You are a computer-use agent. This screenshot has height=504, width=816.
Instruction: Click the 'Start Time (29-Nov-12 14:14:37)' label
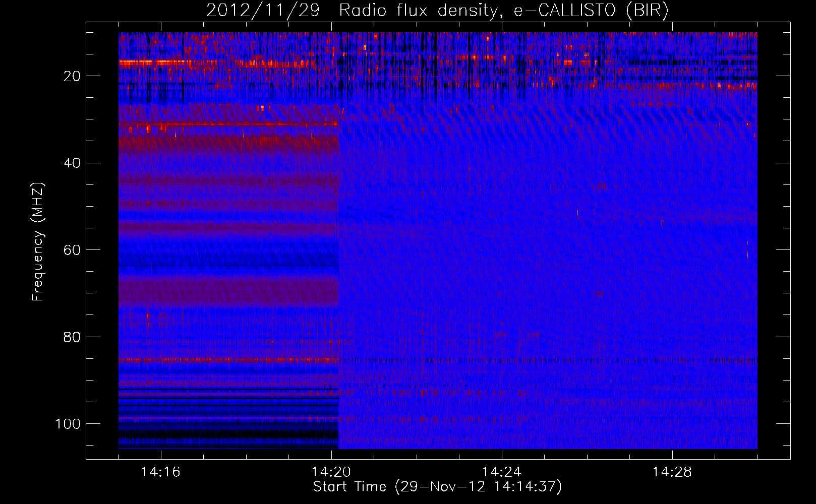tap(437, 487)
